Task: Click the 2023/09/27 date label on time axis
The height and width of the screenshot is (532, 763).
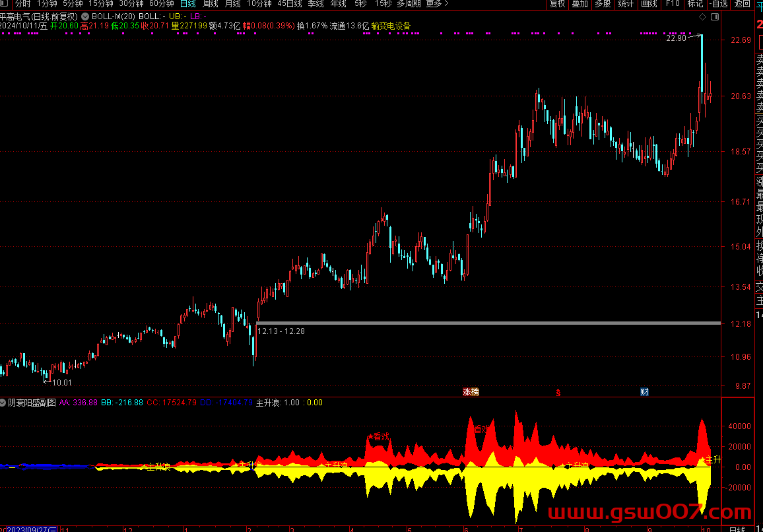Action: [32, 529]
